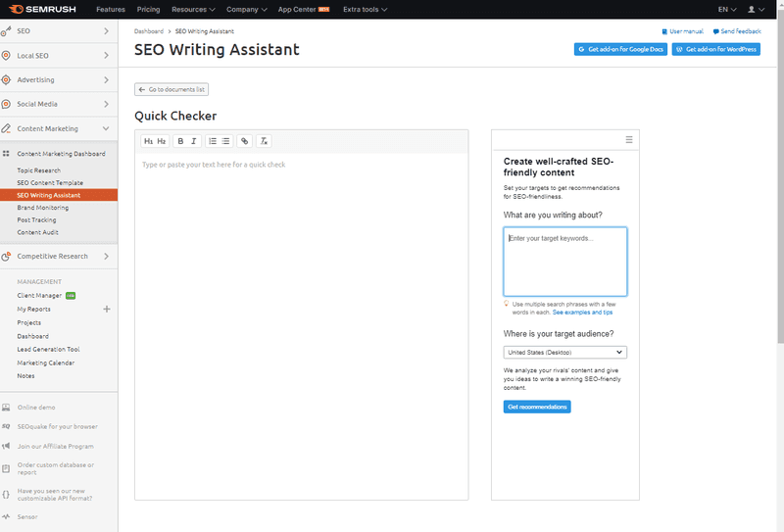This screenshot has height=532, width=784.
Task: Click the SEO key icon in sidebar
Action: tap(6, 31)
